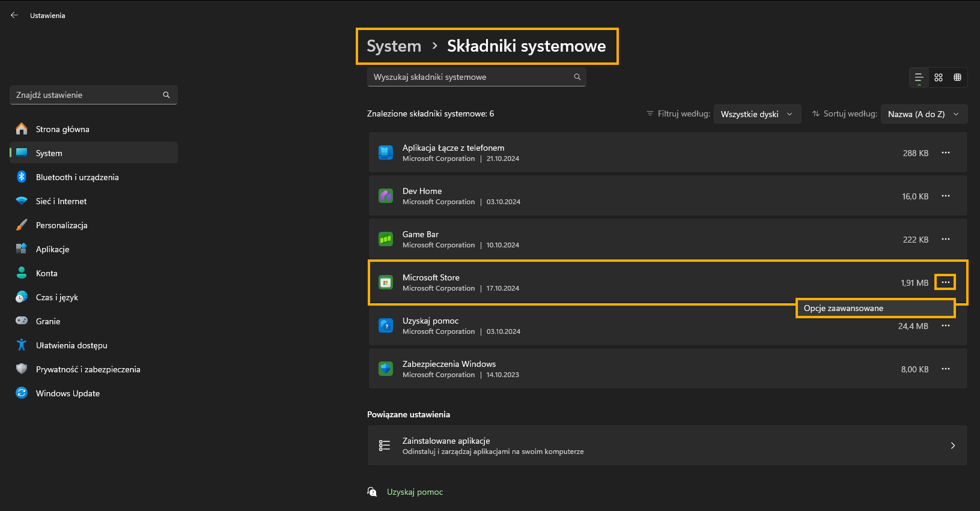Viewport: 980px width, 511px height.
Task: Open Prywatność i zabezpieczenia settings
Action: coord(94,369)
